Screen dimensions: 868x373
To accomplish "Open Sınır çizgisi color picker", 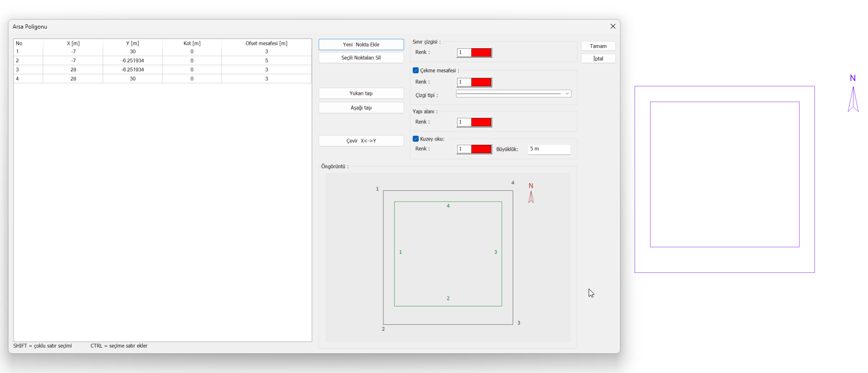I will [x=474, y=52].
